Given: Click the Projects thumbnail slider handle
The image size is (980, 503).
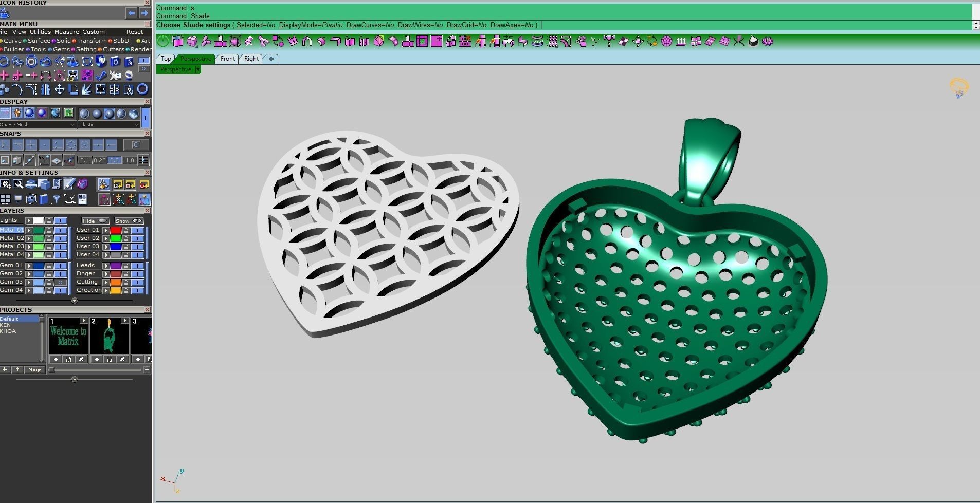Looking at the screenshot, I should (x=51, y=369).
